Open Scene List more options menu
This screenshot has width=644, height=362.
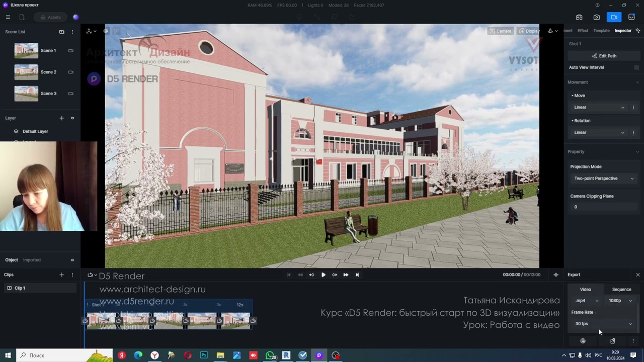point(72,32)
